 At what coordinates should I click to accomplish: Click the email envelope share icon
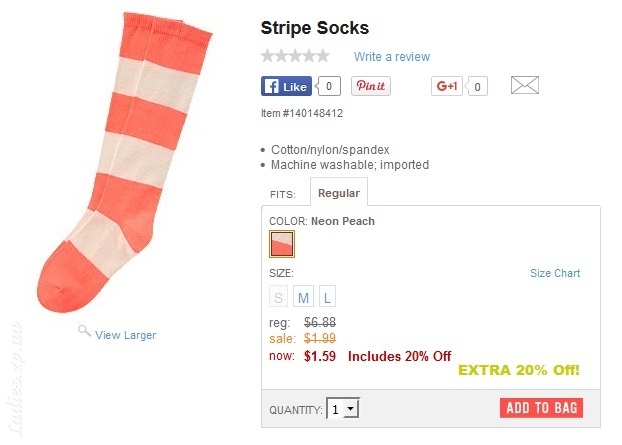pyautogui.click(x=524, y=85)
